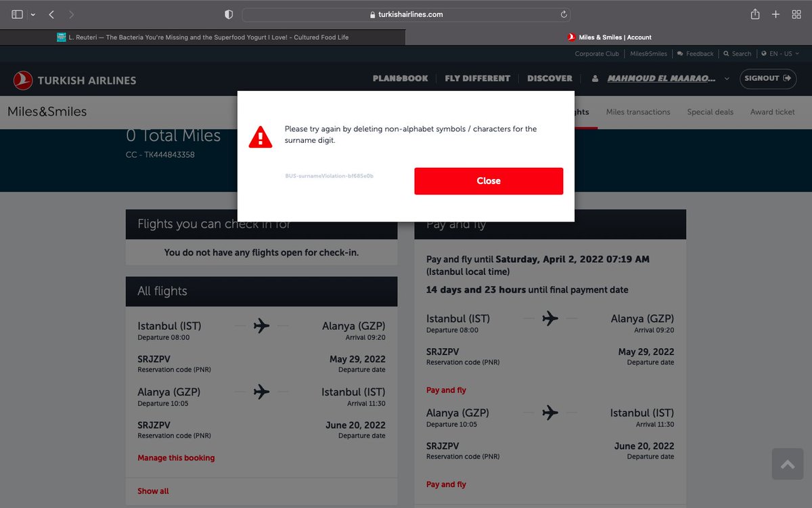Click the airplane icon in Pay and fly Istanbul row
The image size is (812, 508).
coord(550,318)
